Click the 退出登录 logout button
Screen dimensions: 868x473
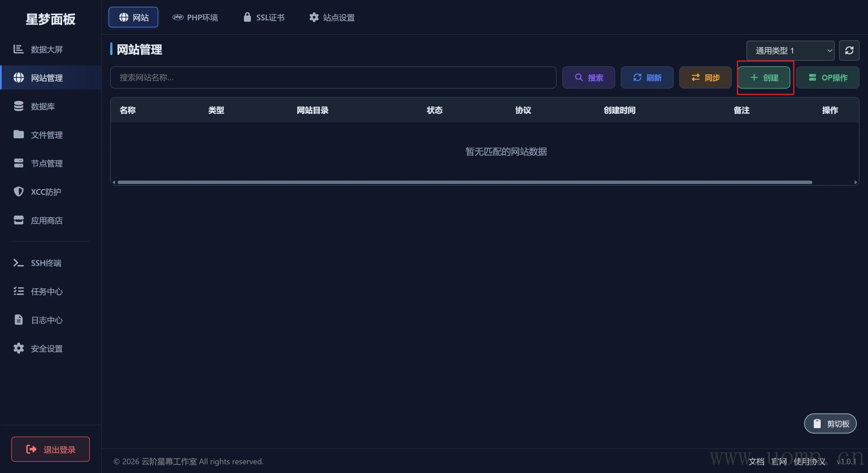51,449
